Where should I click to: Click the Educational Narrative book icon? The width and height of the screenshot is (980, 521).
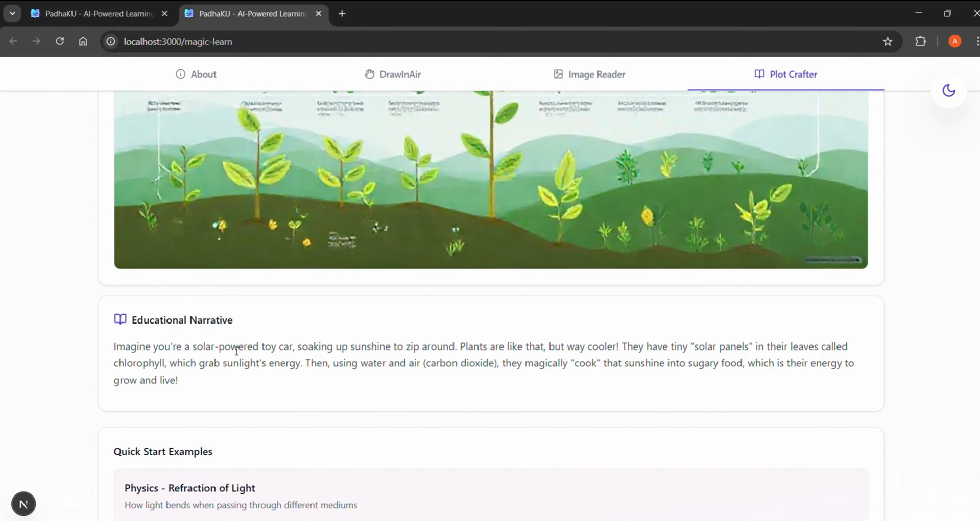120,319
